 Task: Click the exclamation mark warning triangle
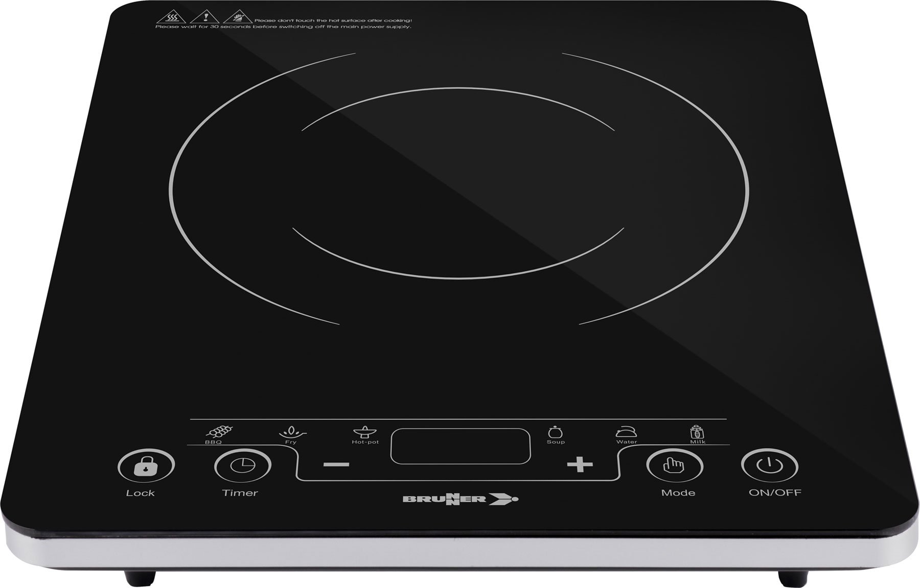pos(204,17)
